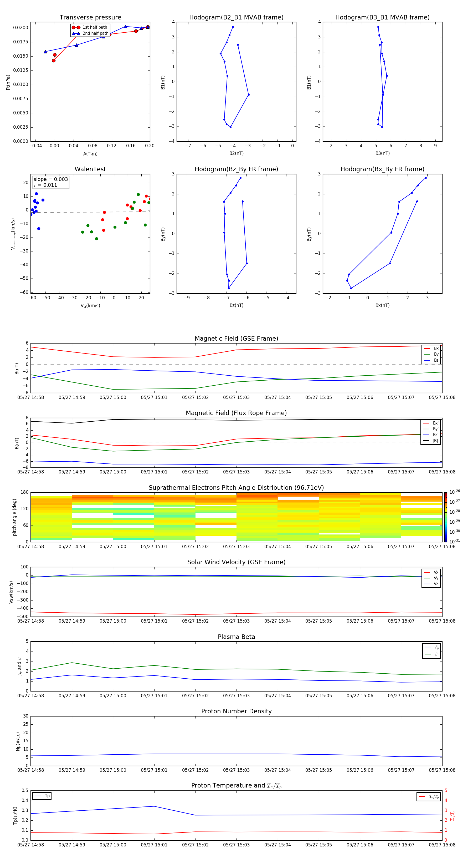Click the 'A(T·m)' axis label

(x=90, y=154)
